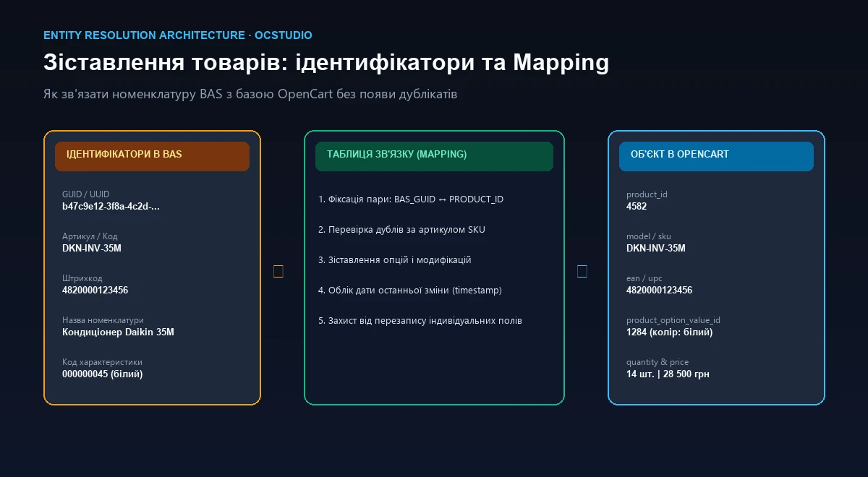Click the subtitle about linking BAS nomenclature
This screenshot has width=868, height=477.
(x=250, y=94)
